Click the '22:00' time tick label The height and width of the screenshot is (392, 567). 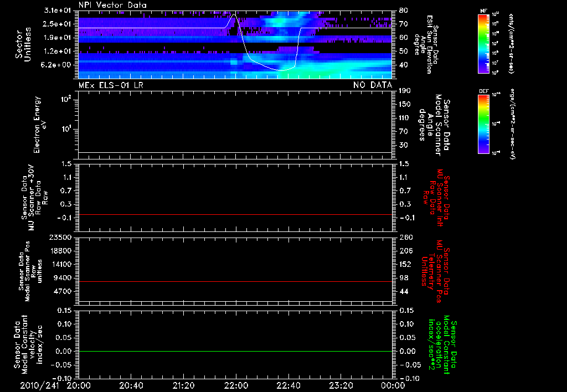click(236, 385)
